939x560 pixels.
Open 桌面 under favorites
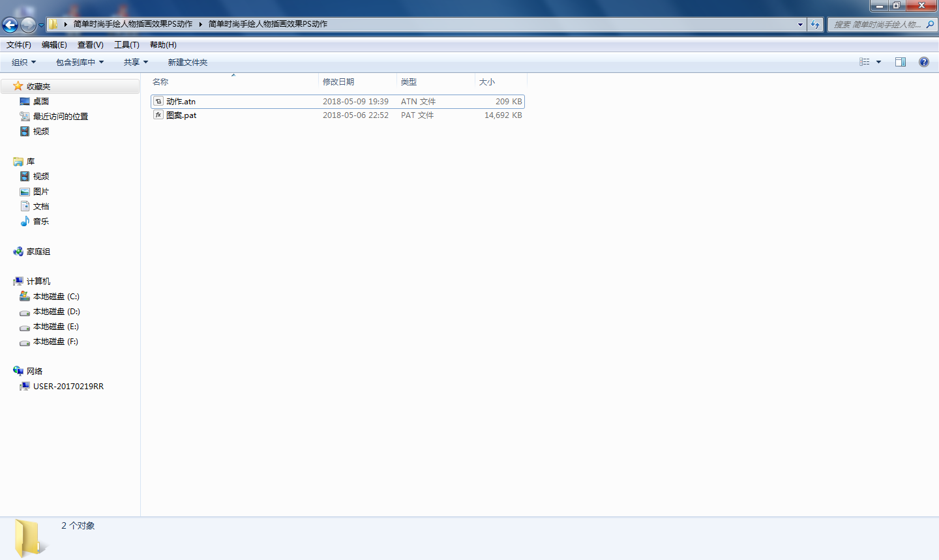click(x=41, y=101)
